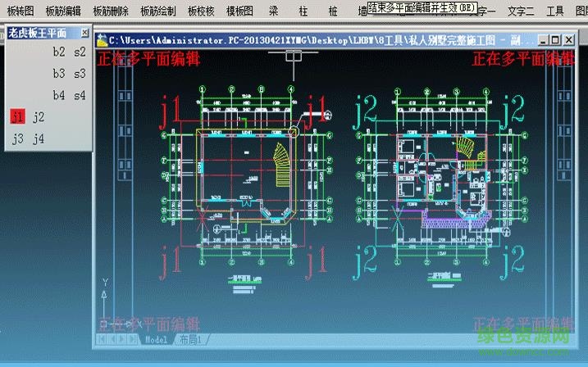The image size is (588, 367).
Task: Open the 模板图 menu
Action: pos(239,11)
